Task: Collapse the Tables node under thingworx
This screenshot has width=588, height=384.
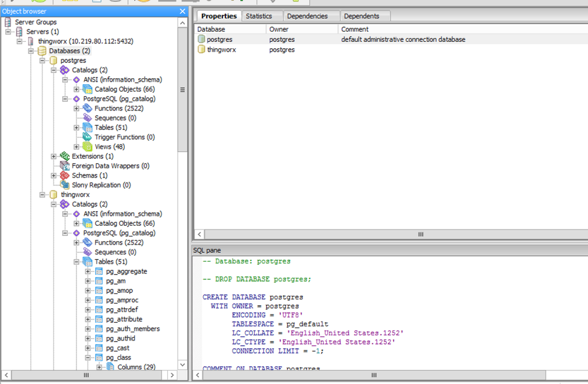Action: (x=77, y=262)
